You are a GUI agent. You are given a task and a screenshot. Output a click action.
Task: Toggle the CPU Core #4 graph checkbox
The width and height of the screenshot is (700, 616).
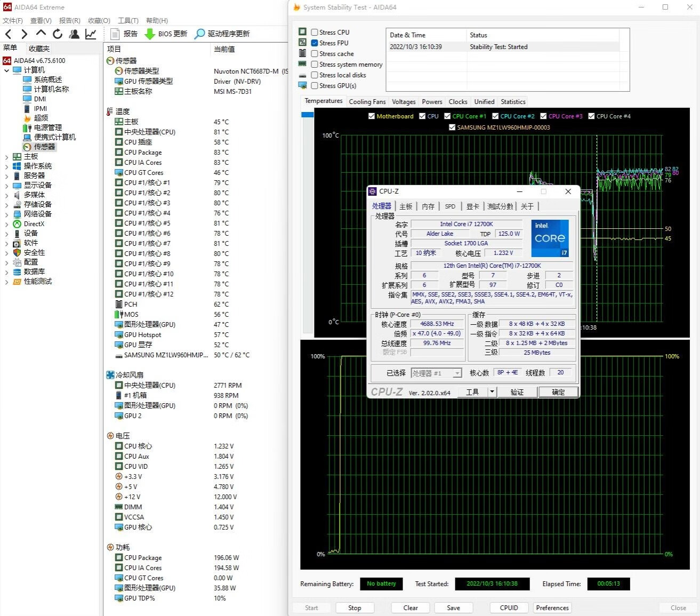591,116
